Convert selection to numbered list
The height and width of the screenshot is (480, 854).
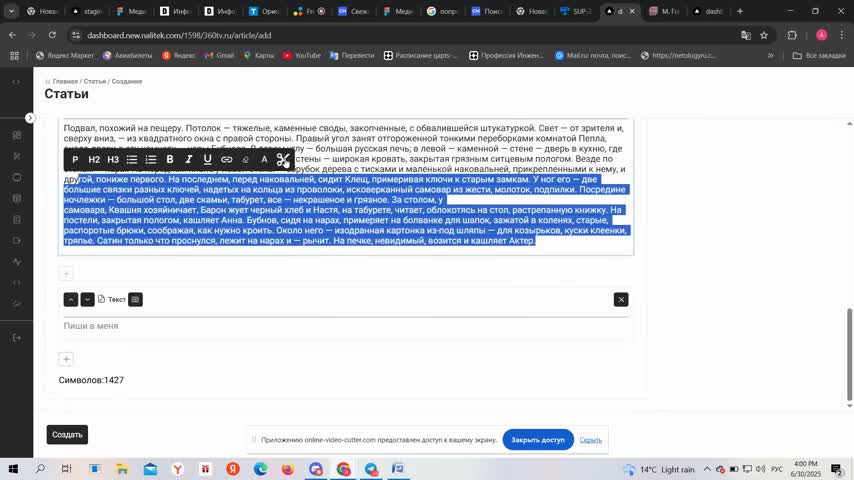click(151, 160)
